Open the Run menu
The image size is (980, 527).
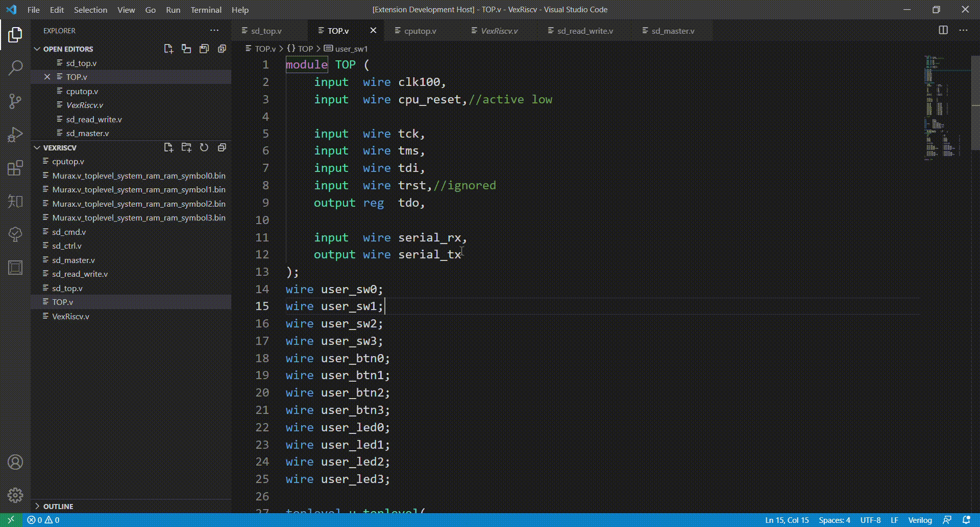point(173,10)
